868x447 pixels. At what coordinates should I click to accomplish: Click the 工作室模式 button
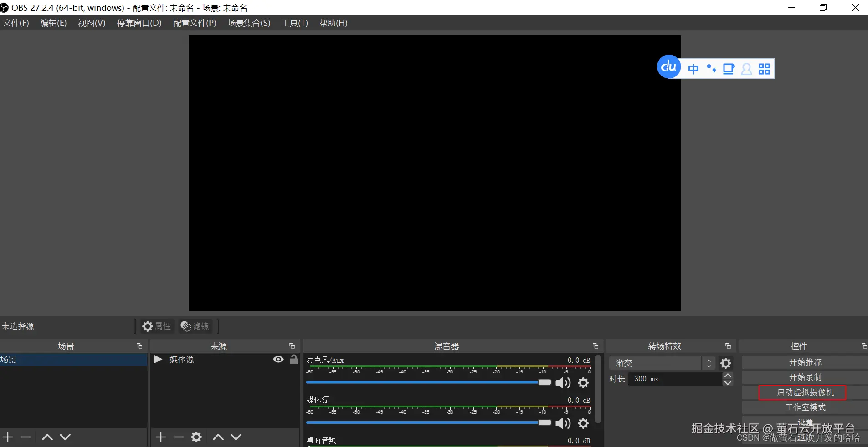coord(805,407)
